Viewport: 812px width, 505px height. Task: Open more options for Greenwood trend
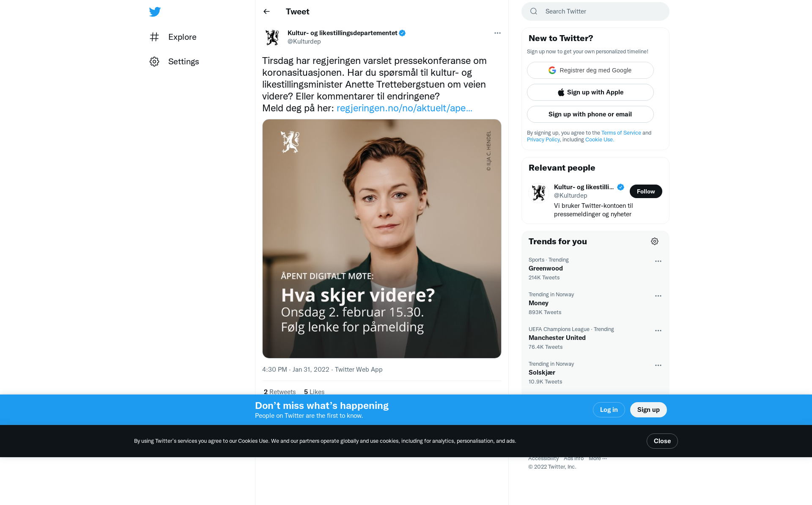[658, 261]
